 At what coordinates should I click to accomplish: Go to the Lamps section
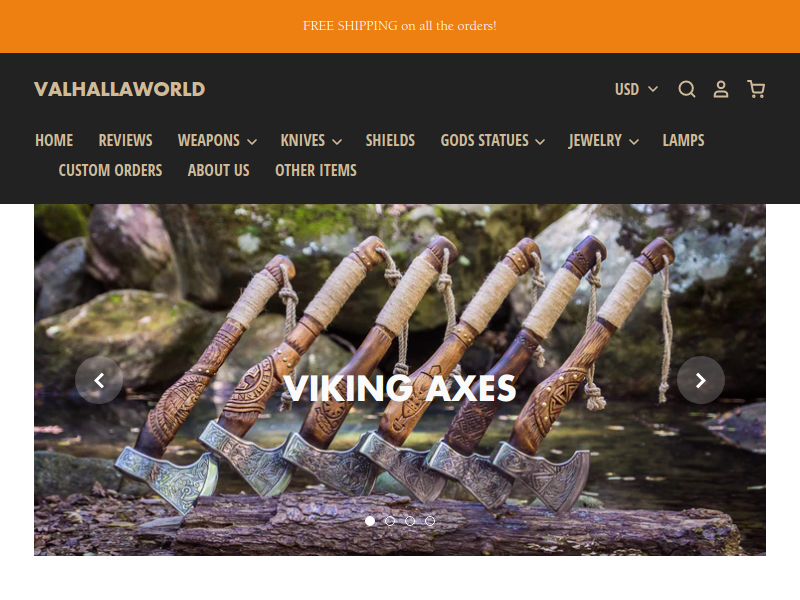pyautogui.click(x=683, y=140)
